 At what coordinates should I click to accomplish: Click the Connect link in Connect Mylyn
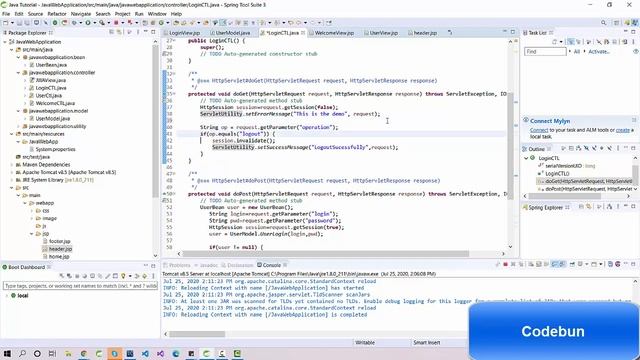point(539,130)
